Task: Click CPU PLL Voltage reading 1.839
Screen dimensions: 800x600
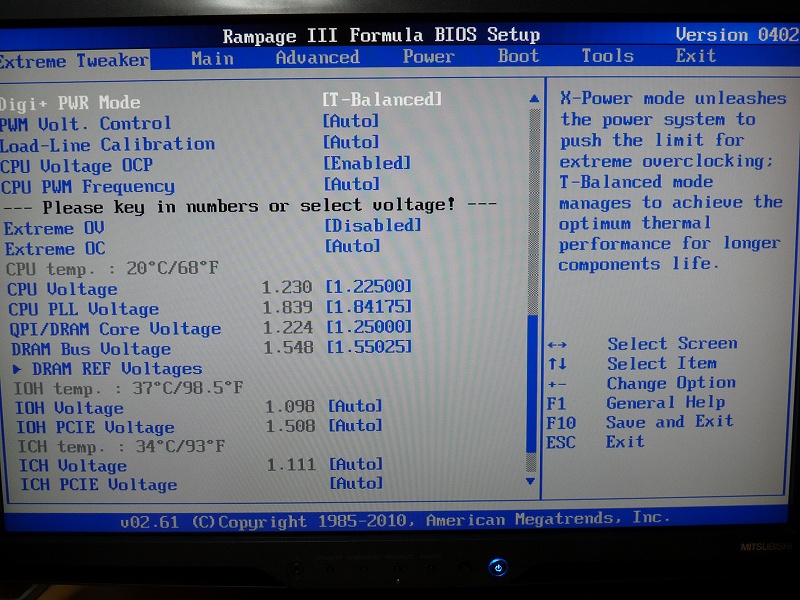Action: (x=287, y=307)
